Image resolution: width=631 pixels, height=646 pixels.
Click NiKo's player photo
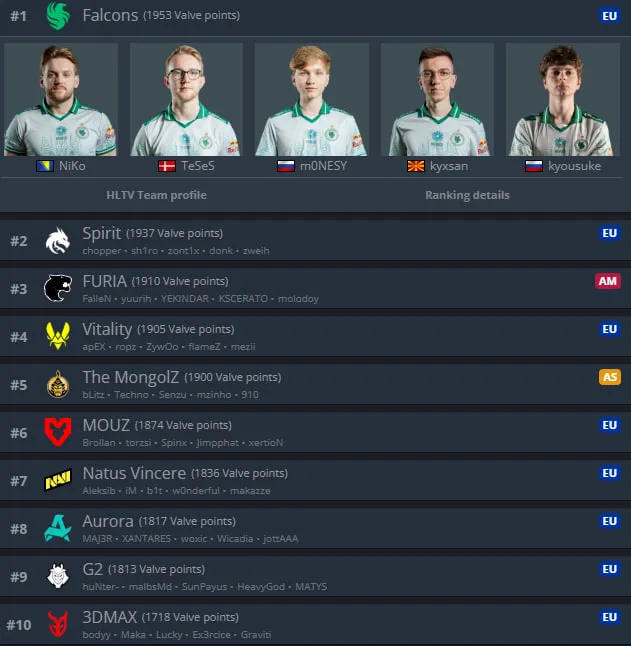(61, 99)
